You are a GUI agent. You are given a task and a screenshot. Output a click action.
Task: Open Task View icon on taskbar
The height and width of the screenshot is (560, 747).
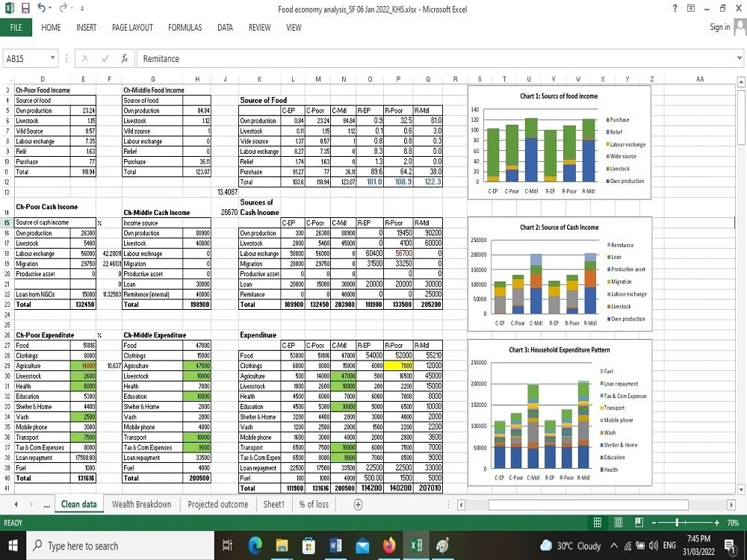227,546
